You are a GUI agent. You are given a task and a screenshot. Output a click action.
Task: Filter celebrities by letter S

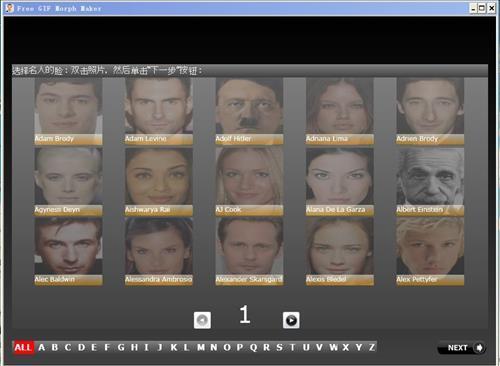tap(279, 347)
